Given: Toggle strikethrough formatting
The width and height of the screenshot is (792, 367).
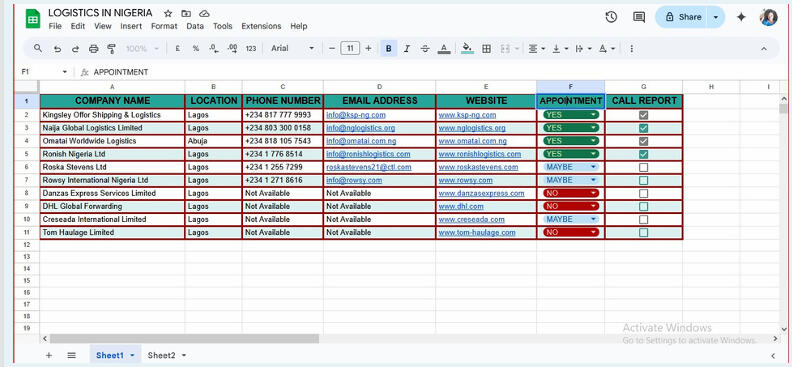Looking at the screenshot, I should [x=425, y=48].
